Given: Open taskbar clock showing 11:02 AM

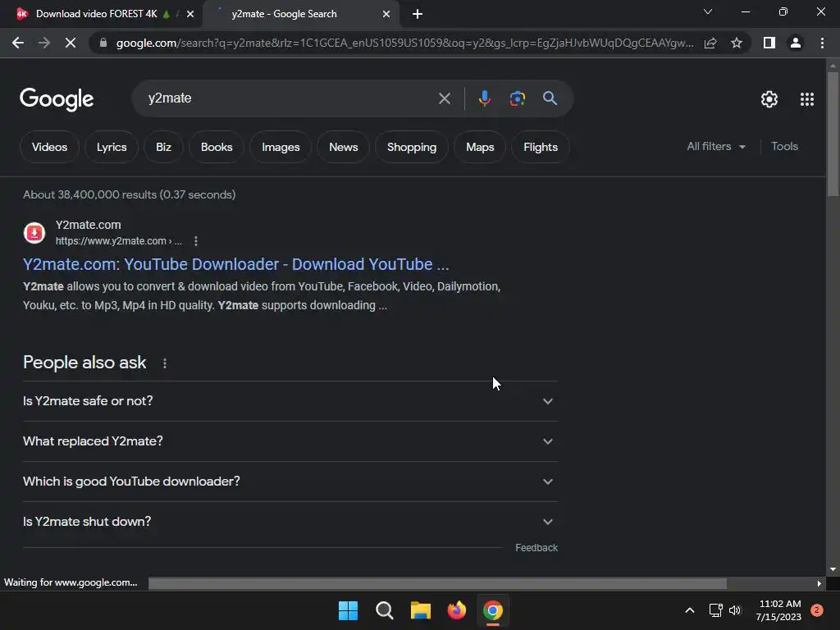Looking at the screenshot, I should click(x=779, y=610).
